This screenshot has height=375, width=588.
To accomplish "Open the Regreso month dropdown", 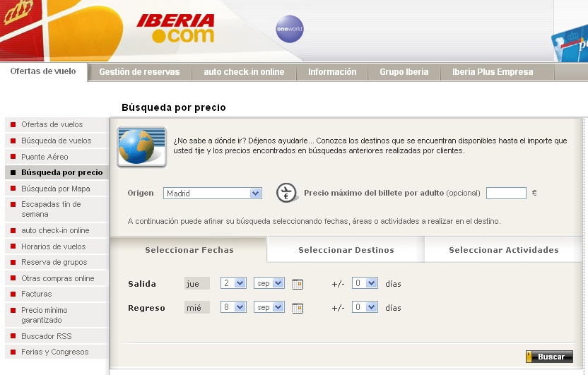I will pos(269,307).
